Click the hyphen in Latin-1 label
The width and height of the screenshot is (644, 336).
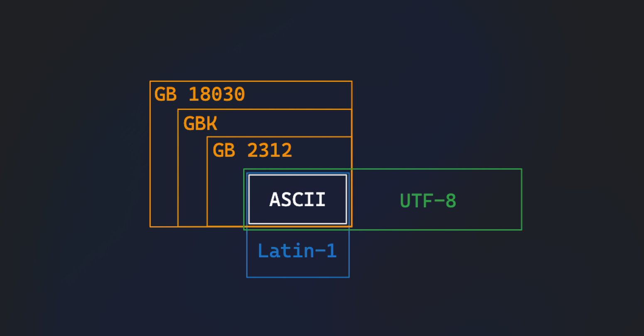tap(320, 252)
